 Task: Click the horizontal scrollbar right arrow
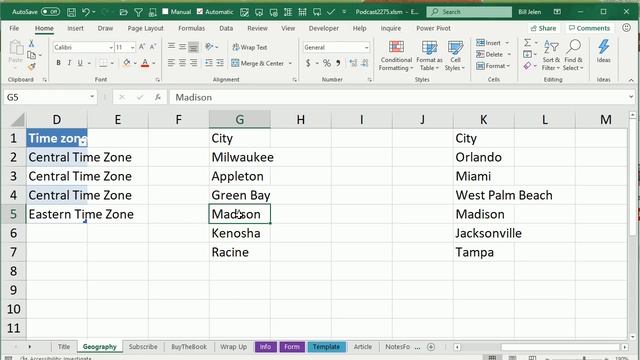pyautogui.click(x=624, y=347)
